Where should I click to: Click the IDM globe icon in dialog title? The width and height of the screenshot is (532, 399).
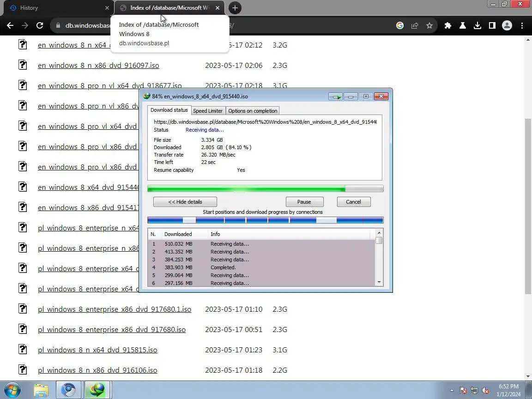pyautogui.click(x=146, y=97)
